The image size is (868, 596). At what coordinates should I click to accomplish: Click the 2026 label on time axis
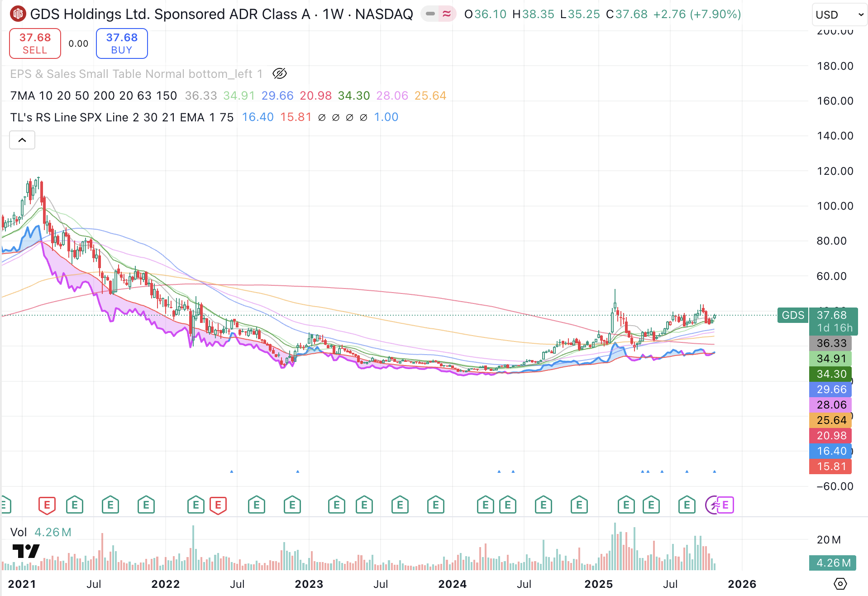tap(742, 584)
